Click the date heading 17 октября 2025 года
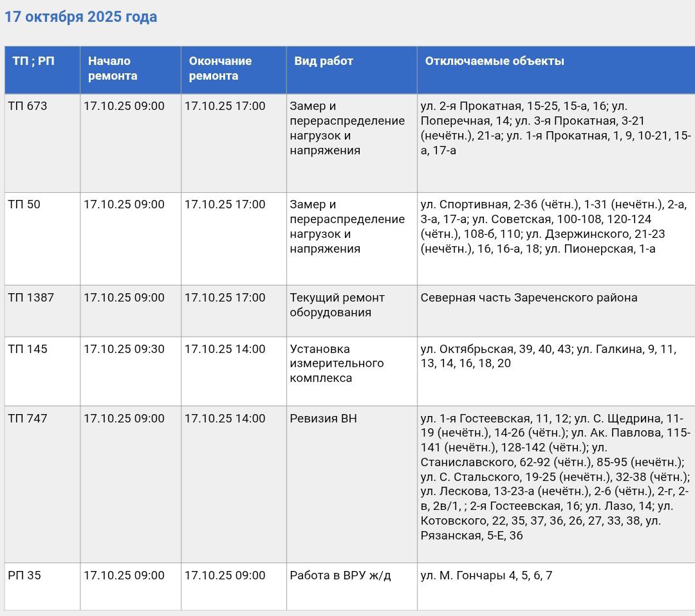Image resolution: width=695 pixels, height=616 pixels. click(x=81, y=17)
